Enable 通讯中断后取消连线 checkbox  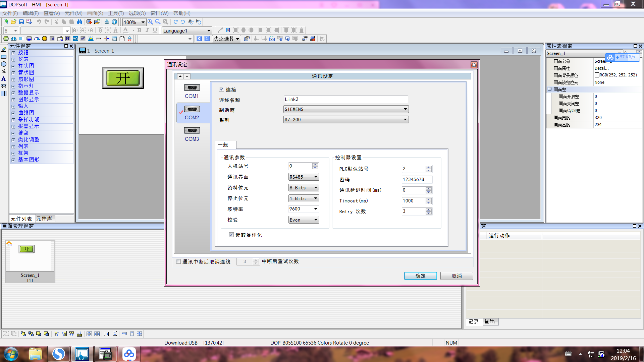[x=178, y=261]
